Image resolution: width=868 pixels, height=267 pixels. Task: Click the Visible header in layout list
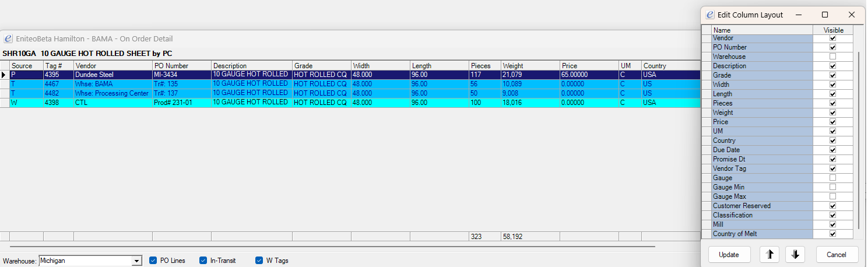833,30
